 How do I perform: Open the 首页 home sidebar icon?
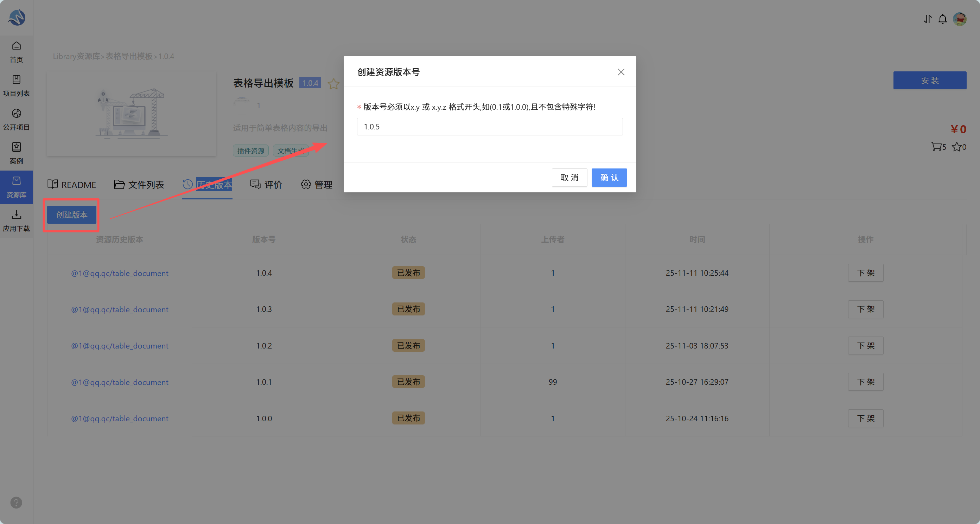point(17,52)
